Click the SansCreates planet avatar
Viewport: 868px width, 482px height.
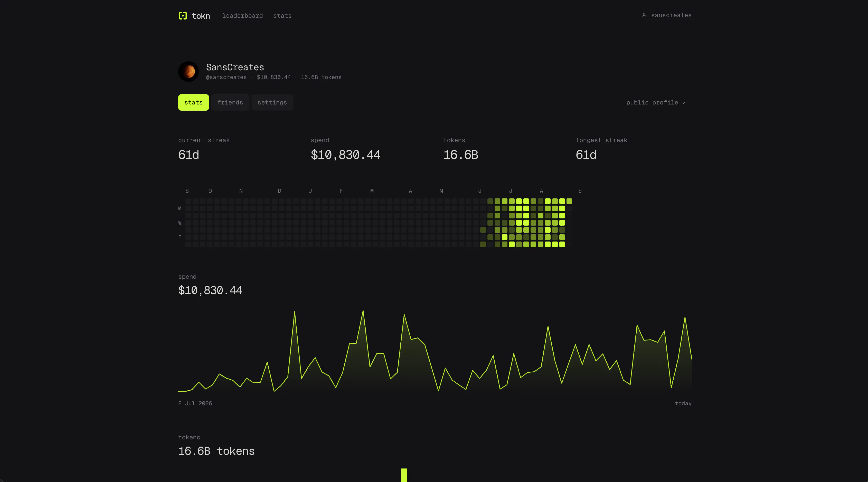pyautogui.click(x=188, y=71)
